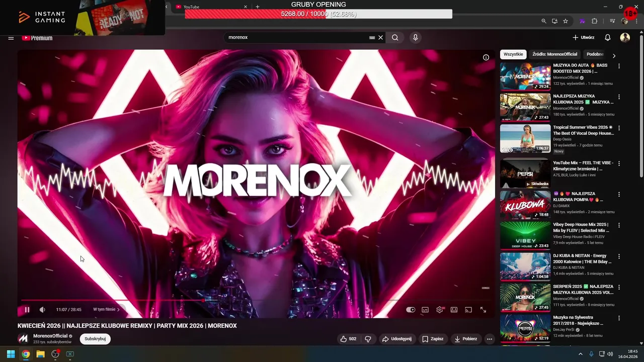Click the MorenoxOfficial channel avatar

pos(23,338)
